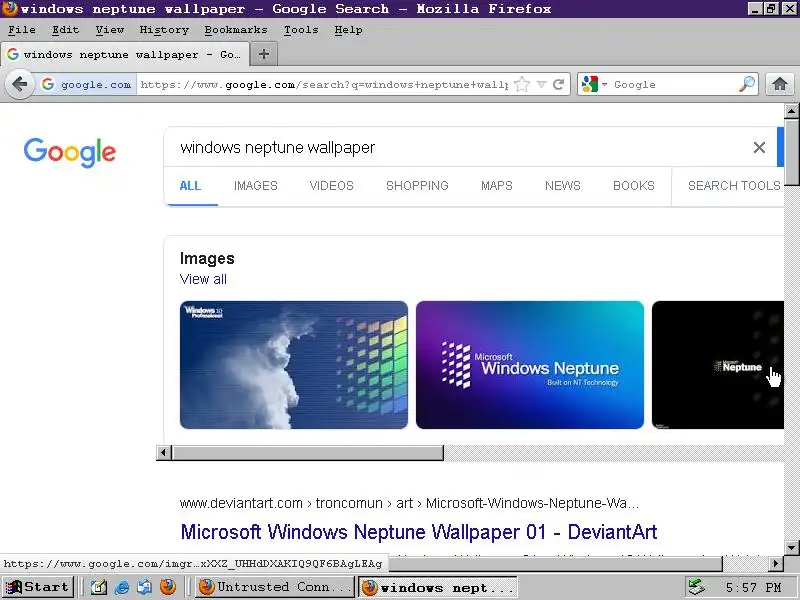Open the Edit menu
800x600 pixels.
pos(65,30)
